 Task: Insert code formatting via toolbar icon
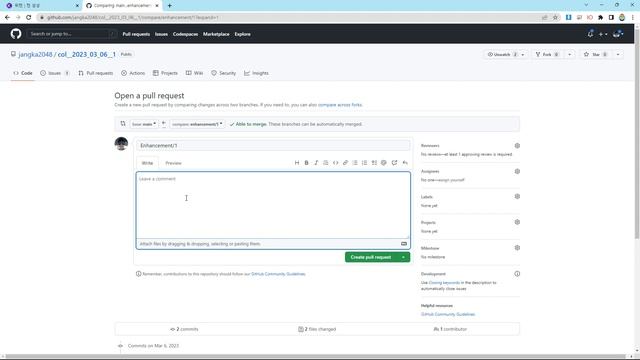point(336,163)
